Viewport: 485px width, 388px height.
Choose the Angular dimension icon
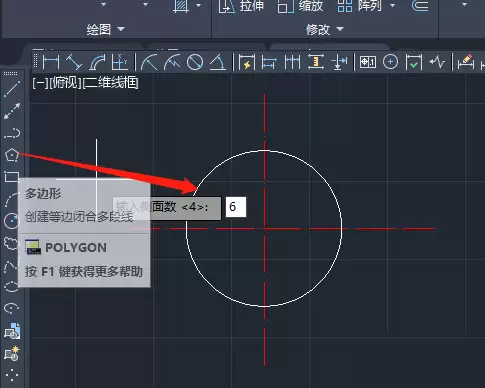pyautogui.click(x=218, y=62)
